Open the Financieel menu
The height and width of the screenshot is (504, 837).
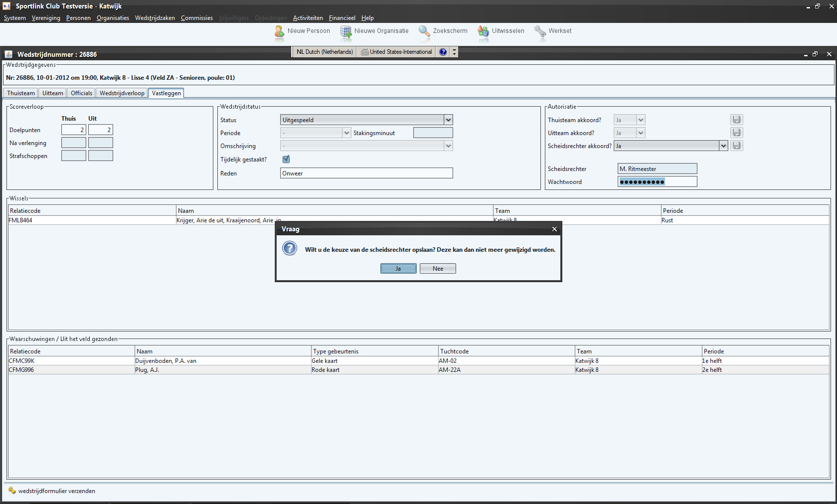tap(342, 18)
